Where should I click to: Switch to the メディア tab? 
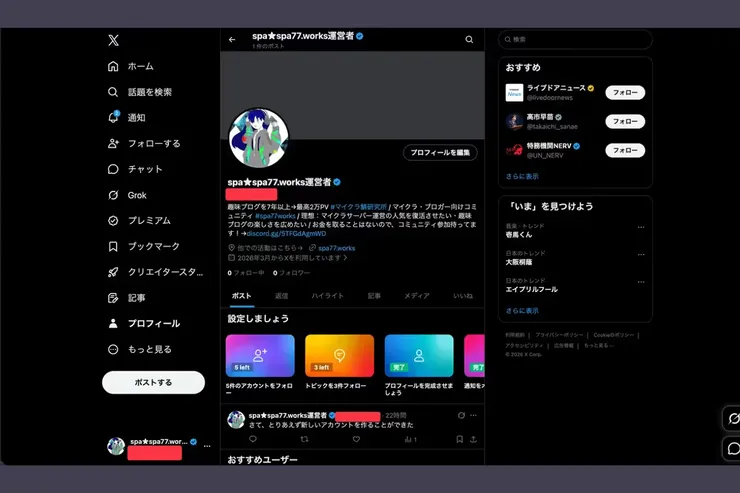tap(417, 296)
